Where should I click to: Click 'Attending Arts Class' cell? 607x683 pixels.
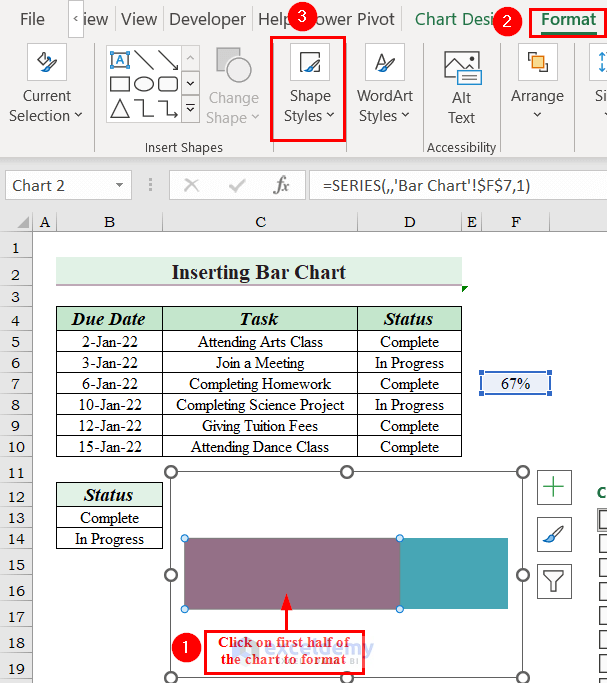tap(260, 342)
